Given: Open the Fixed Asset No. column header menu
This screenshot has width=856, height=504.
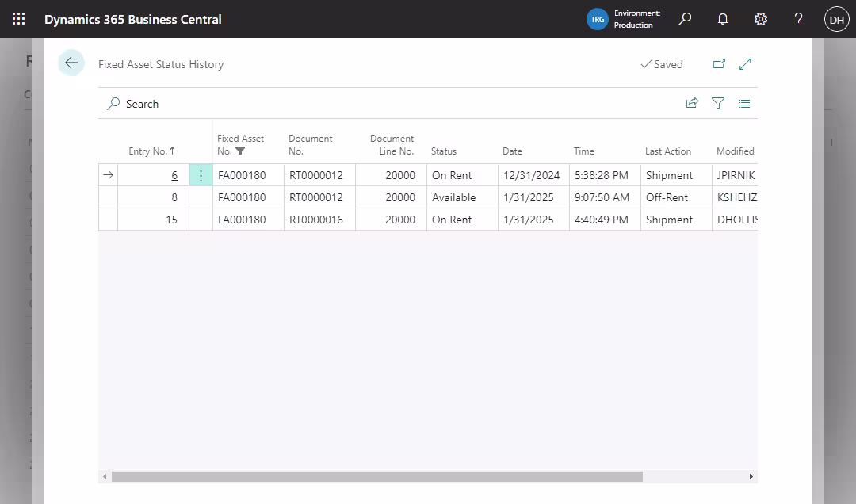Looking at the screenshot, I should [240, 145].
